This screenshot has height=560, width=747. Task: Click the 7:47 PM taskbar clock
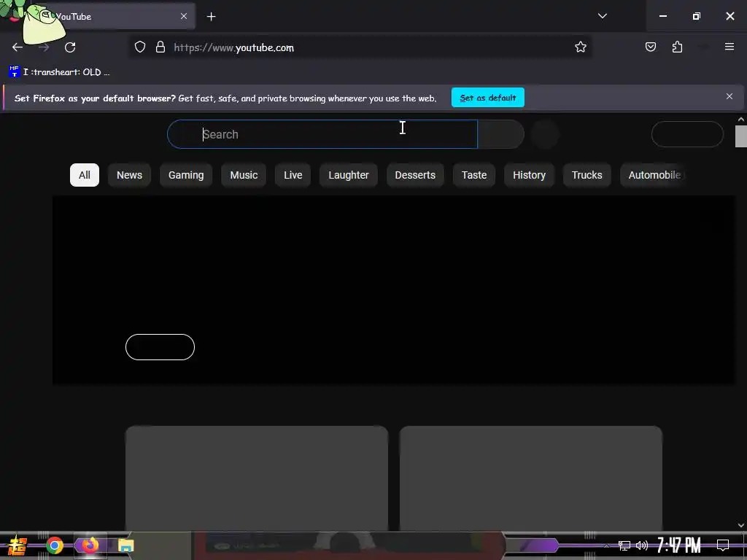click(678, 545)
